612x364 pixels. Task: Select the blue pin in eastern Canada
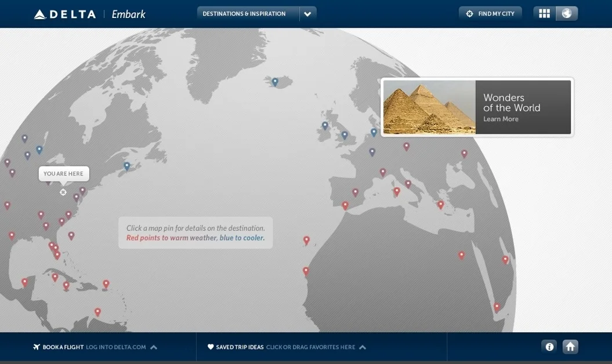tap(127, 166)
